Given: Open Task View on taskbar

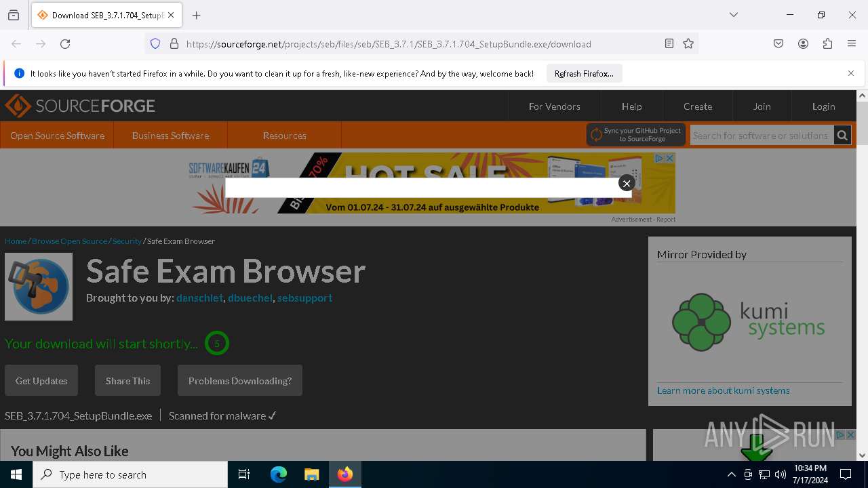Looking at the screenshot, I should coord(244,474).
